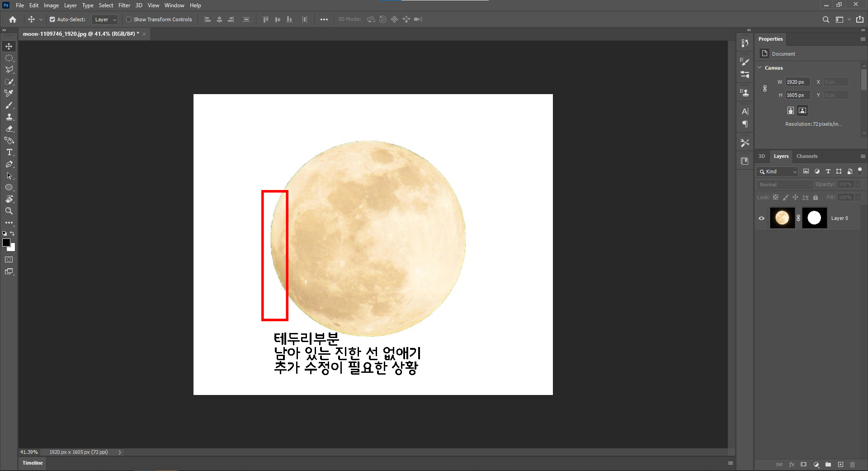The width and height of the screenshot is (868, 471).
Task: Select the Brush tool
Action: [x=9, y=105]
